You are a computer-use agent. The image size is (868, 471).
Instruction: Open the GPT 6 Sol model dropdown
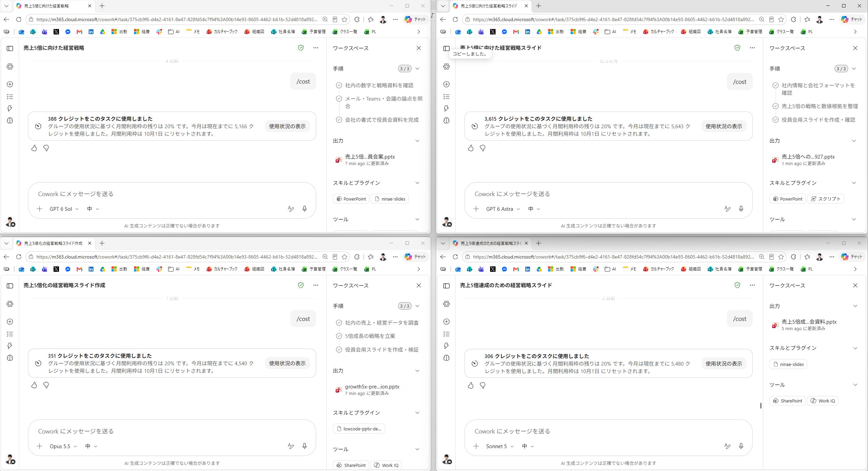pos(64,209)
